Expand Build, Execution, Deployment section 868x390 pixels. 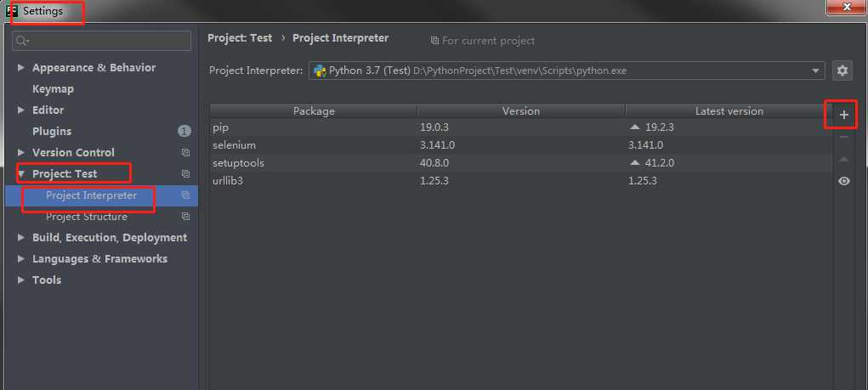pyautogui.click(x=21, y=237)
